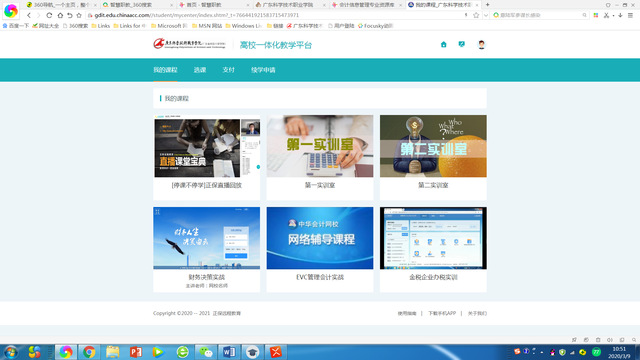Image resolution: width=640 pixels, height=360 pixels.
Task: Open the EVC管理会计实战 course title link
Action: [320, 277]
